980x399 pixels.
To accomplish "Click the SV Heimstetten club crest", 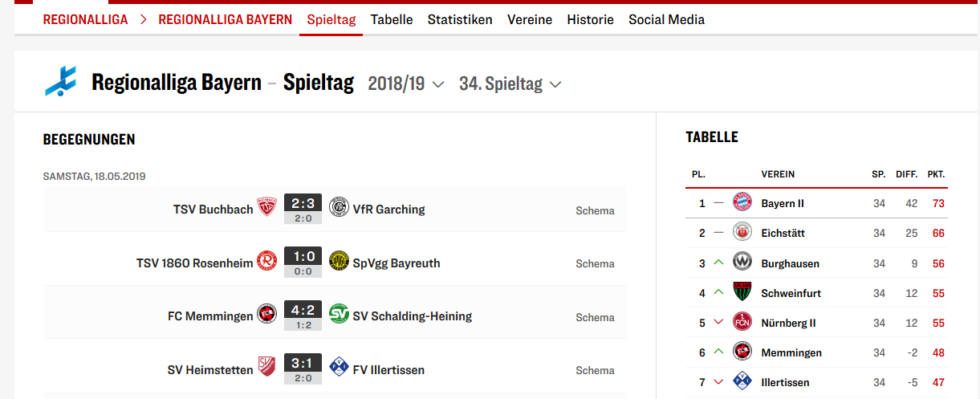I will (266, 368).
